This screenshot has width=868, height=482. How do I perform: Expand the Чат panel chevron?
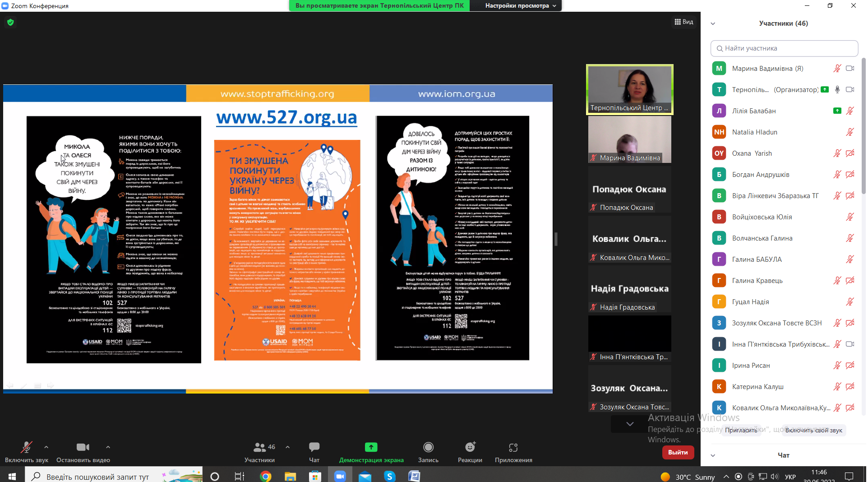tap(713, 455)
